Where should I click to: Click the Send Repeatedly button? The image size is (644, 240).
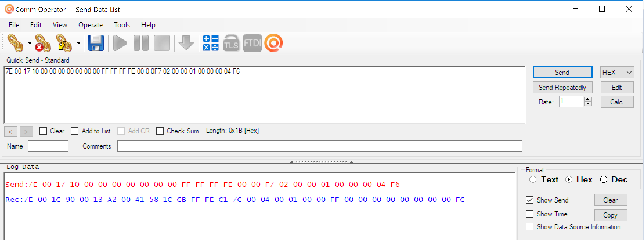[562, 87]
